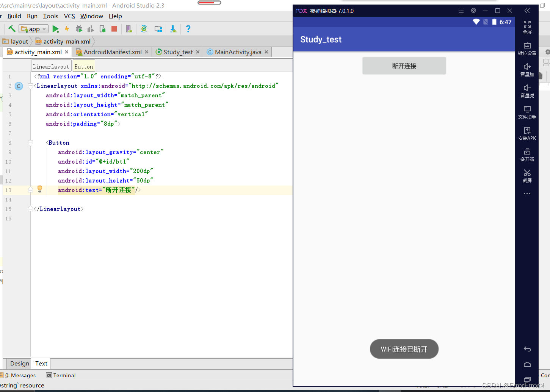The width and height of the screenshot is (550, 392).
Task: Launch the Android profiler run icon
Action: 91,29
